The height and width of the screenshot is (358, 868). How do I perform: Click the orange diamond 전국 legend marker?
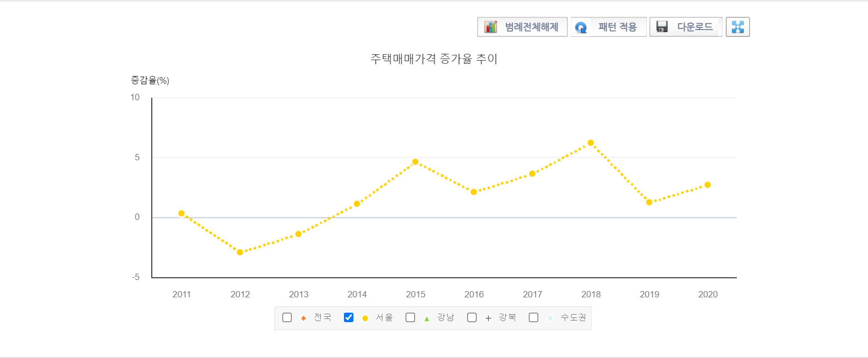[303, 318]
